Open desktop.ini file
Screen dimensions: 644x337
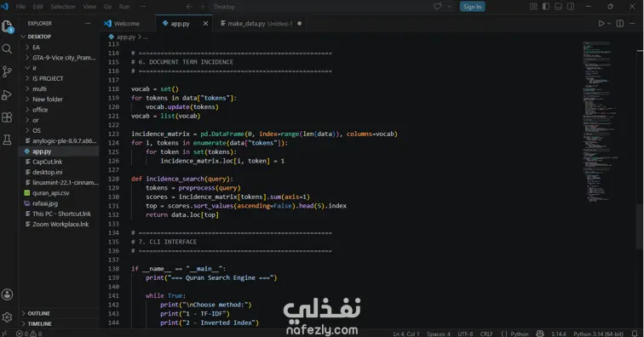click(x=47, y=172)
